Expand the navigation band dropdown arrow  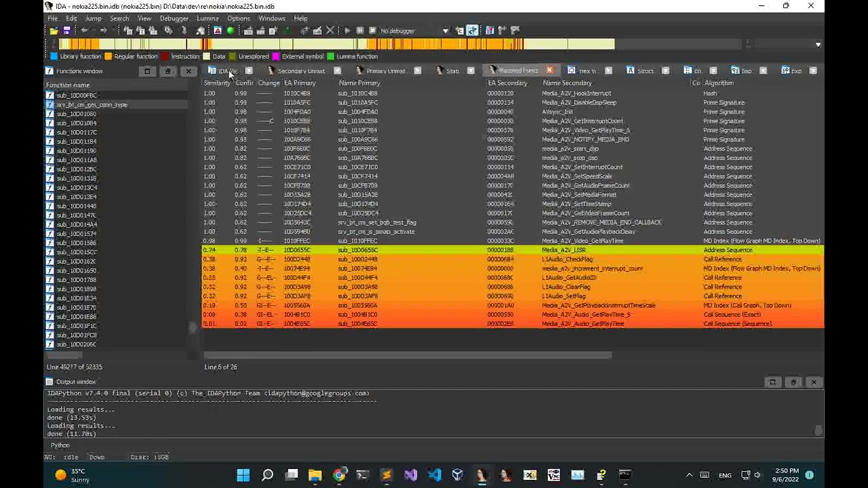[818, 45]
